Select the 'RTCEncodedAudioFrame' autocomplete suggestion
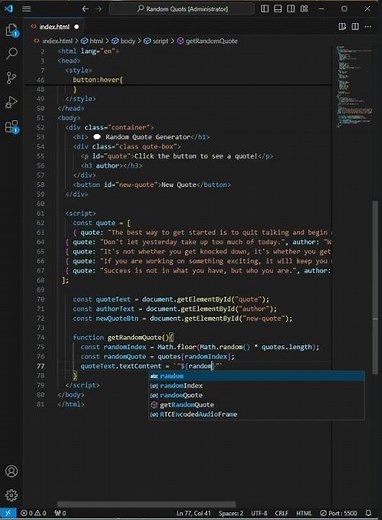 (256, 414)
